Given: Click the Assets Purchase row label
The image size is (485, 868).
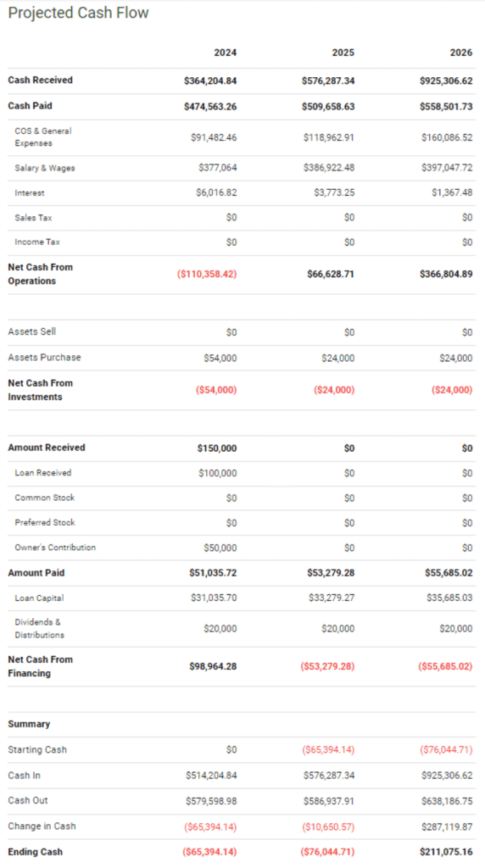Looking at the screenshot, I should [x=44, y=358].
